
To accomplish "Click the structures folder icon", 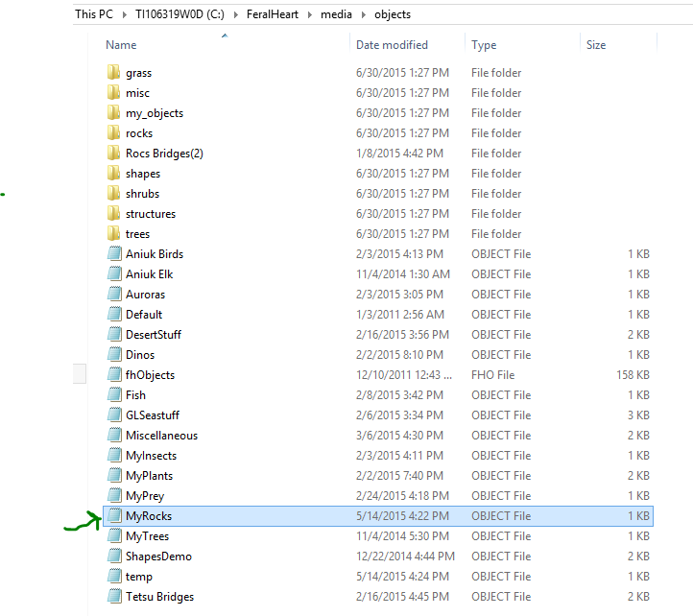I will pyautogui.click(x=113, y=213).
